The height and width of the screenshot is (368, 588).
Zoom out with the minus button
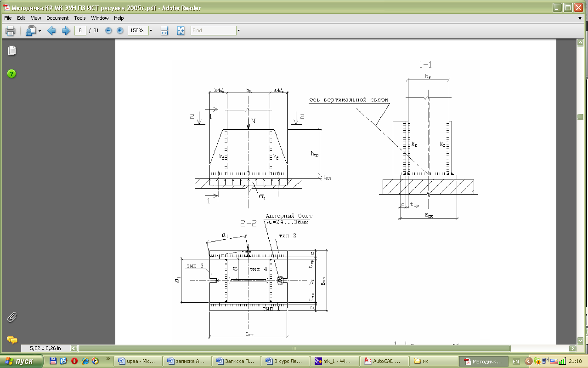[x=108, y=30]
